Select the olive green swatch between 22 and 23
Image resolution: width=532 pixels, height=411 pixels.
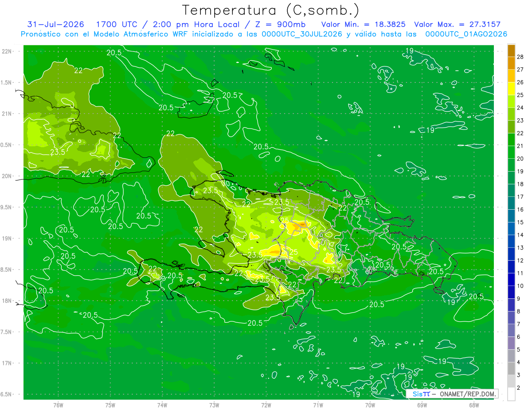coord(511,127)
